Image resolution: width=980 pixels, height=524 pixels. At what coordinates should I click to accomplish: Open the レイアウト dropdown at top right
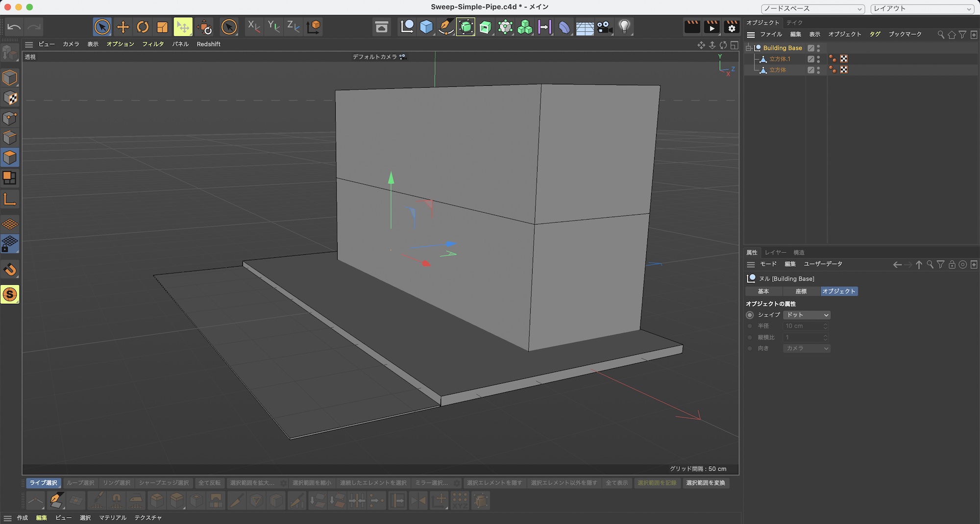tap(922, 9)
